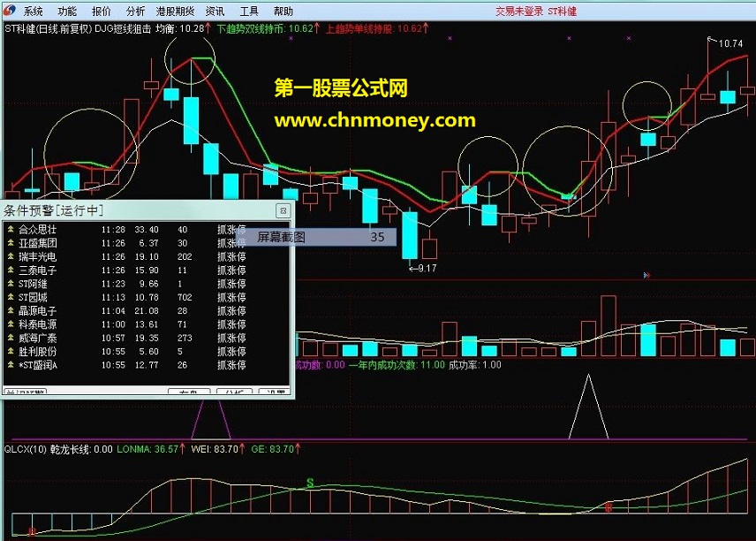Click the small arrow flag on volume pane

pos(646,275)
